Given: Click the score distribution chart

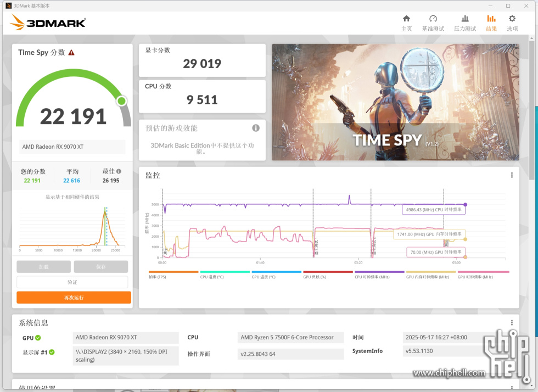Looking at the screenshot, I should [72, 228].
